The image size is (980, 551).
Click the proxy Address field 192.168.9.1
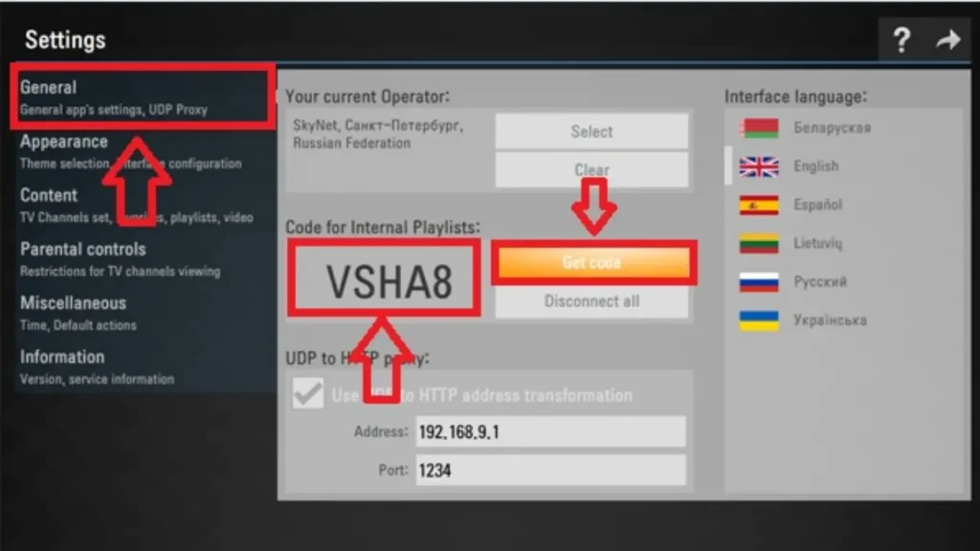tap(550, 431)
